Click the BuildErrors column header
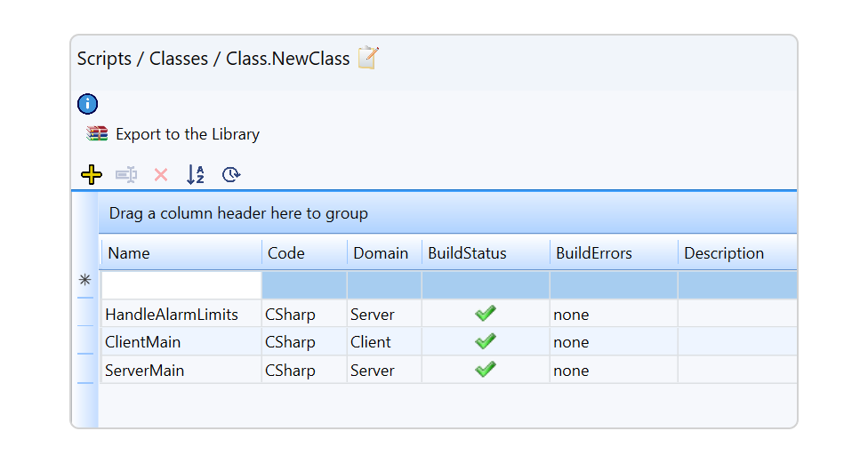 (x=594, y=253)
